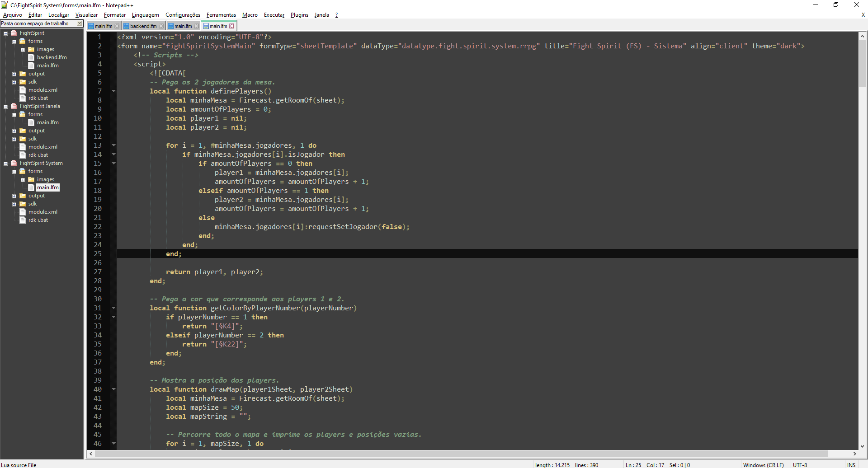Viewport: 868px width, 468px height.
Task: Click the horizontal scrollbar right arrow
Action: [x=854, y=454]
